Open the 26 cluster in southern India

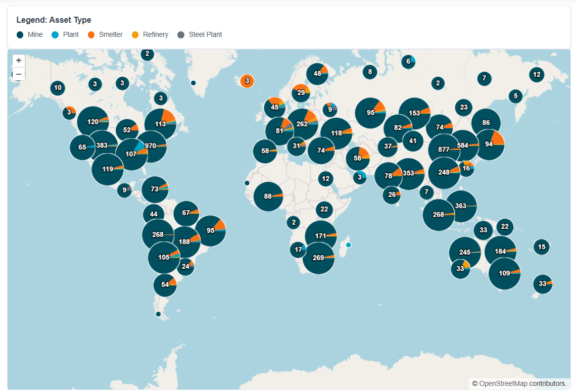392,194
